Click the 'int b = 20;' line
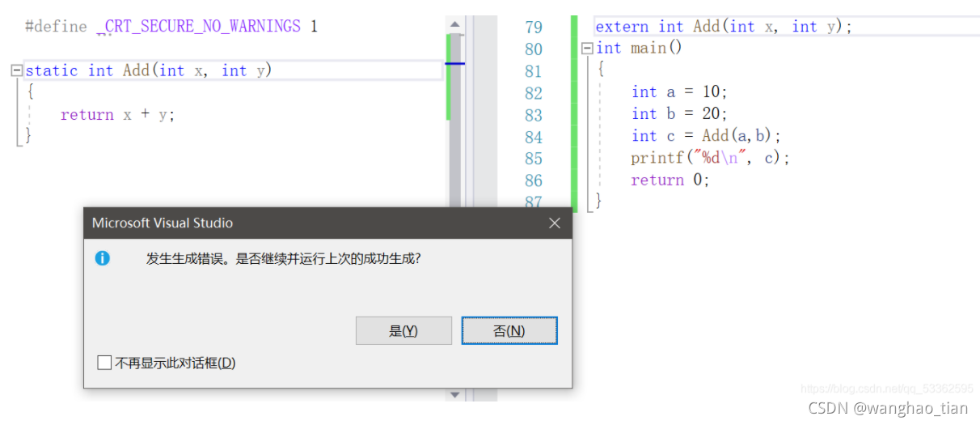The image size is (980, 425). (679, 114)
